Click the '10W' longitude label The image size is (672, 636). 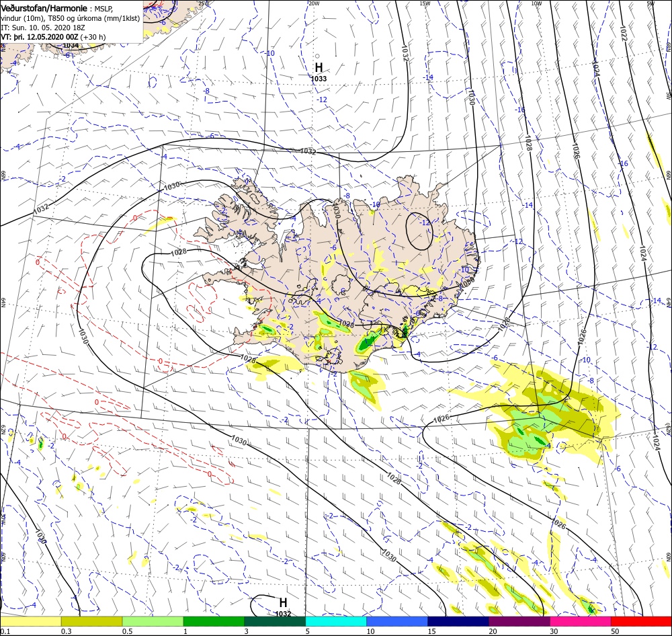(536, 3)
